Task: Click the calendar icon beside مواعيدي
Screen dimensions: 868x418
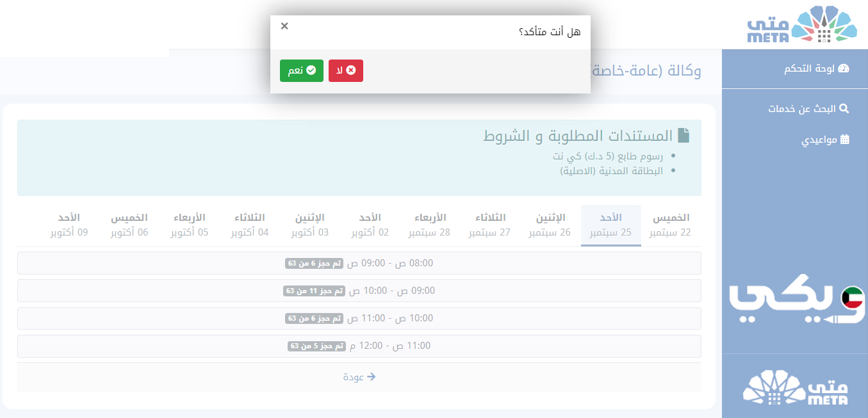Action: tap(844, 140)
